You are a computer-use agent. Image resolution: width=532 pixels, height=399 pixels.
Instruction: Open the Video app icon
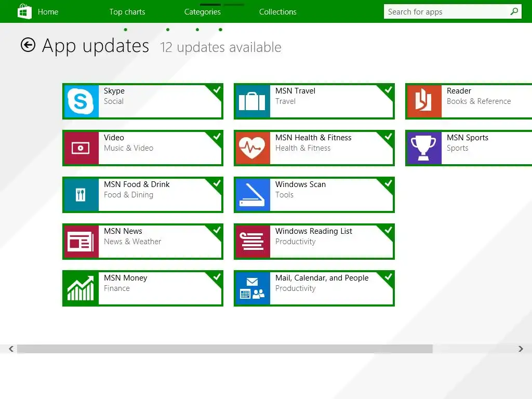point(81,148)
